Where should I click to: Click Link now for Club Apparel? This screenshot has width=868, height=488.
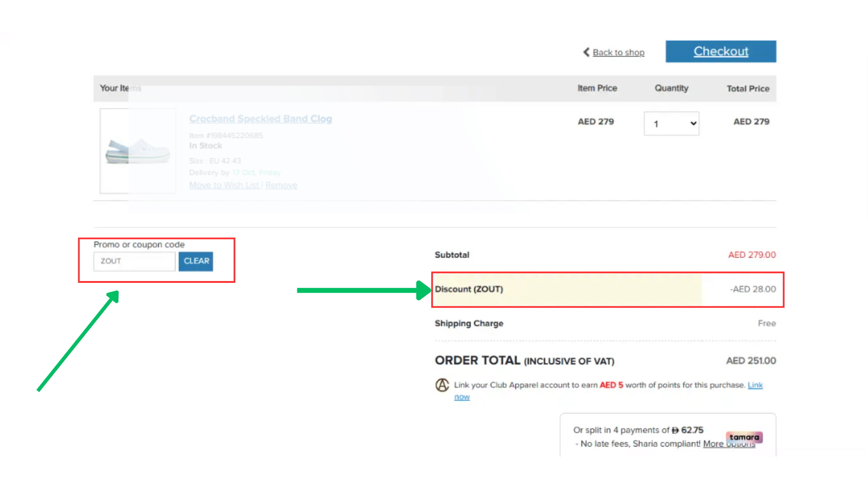point(755,385)
